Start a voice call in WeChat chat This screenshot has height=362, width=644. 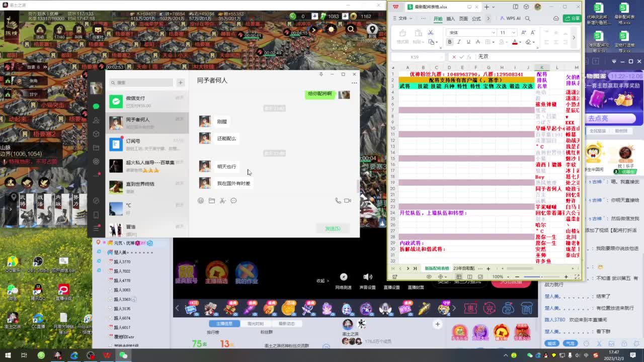click(x=338, y=201)
